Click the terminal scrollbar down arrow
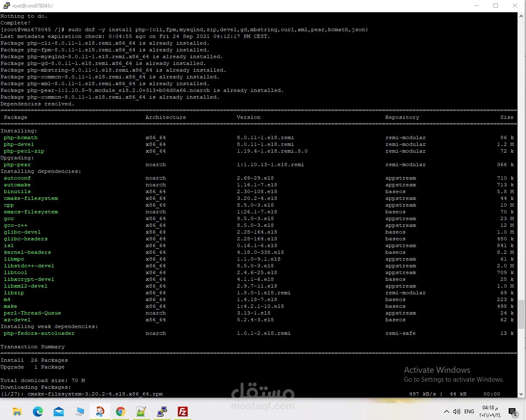The height and width of the screenshot is (420, 526). tap(521, 394)
